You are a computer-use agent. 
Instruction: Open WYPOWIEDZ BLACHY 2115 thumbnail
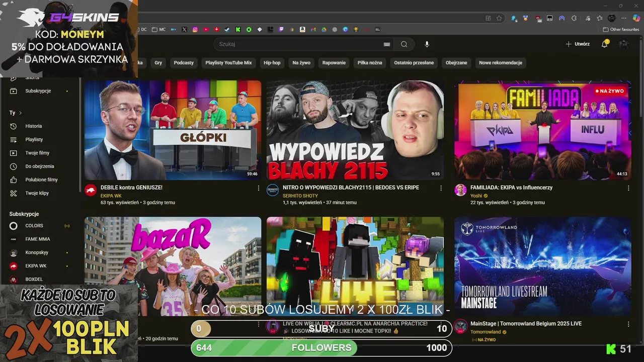pos(355,130)
